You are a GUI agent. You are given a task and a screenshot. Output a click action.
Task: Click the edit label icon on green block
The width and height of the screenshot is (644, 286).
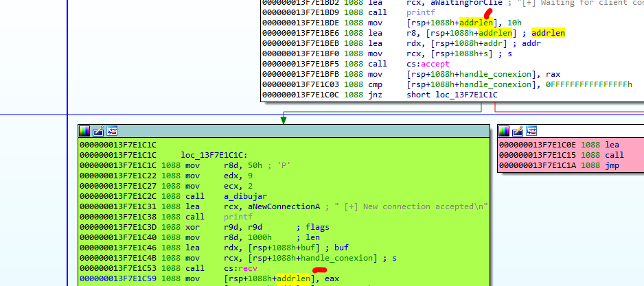pos(98,130)
